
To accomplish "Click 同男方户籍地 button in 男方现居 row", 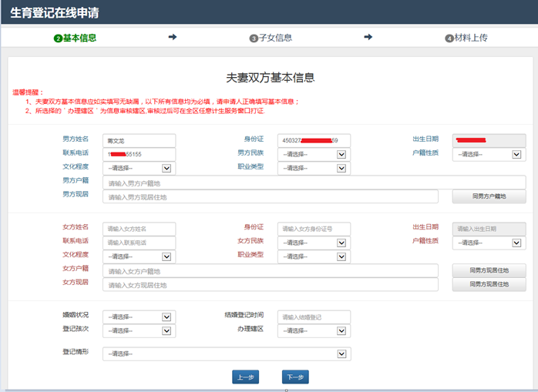I will (489, 196).
